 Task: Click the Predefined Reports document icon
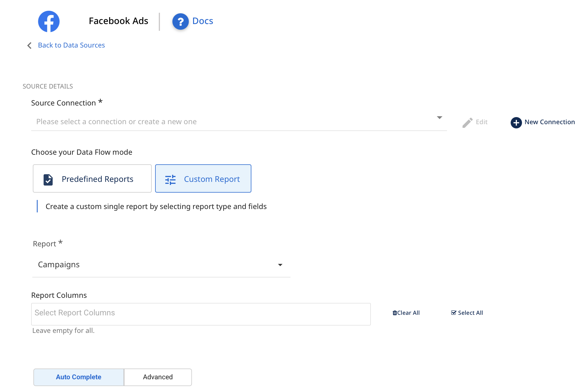pos(48,180)
